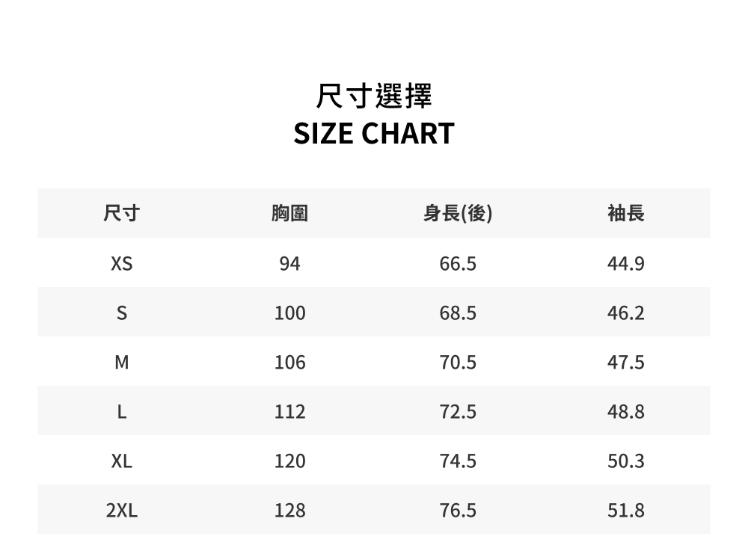
Task: Click body length value 68.5
Action: [x=458, y=313]
